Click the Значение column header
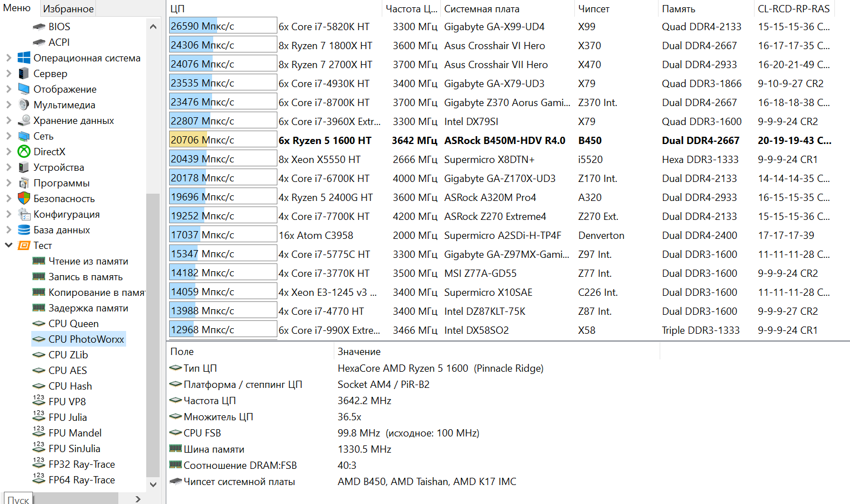Image resolution: width=850 pixels, height=504 pixels. click(x=497, y=352)
